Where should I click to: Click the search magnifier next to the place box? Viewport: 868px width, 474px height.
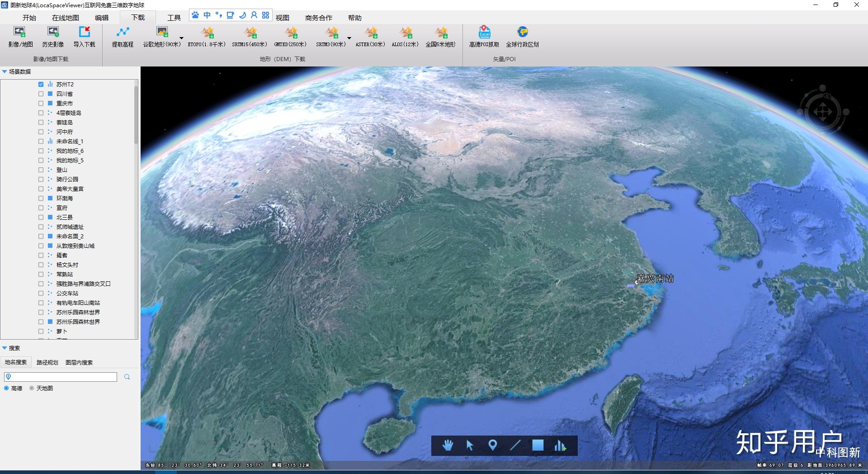(x=127, y=377)
